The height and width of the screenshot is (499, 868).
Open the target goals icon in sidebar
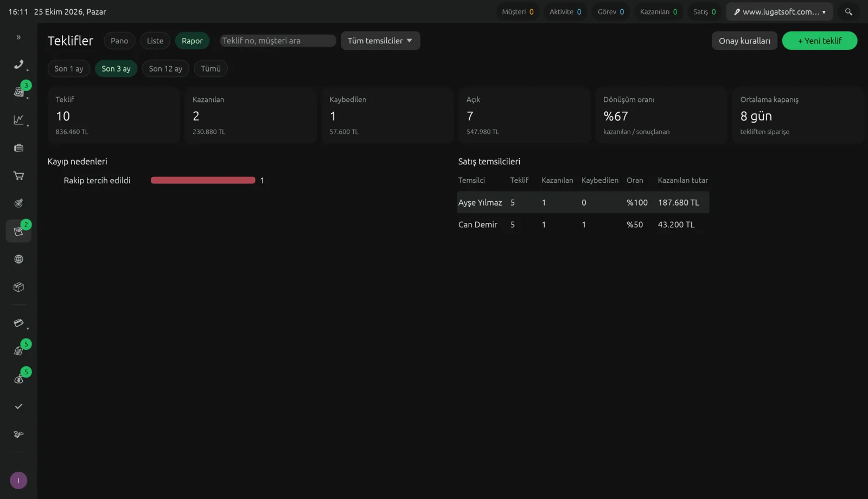click(x=18, y=203)
